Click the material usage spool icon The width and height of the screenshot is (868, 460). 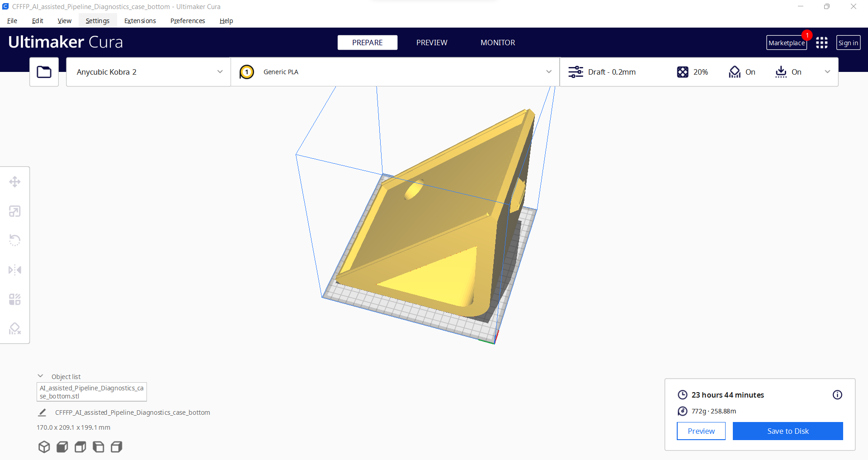coord(683,411)
